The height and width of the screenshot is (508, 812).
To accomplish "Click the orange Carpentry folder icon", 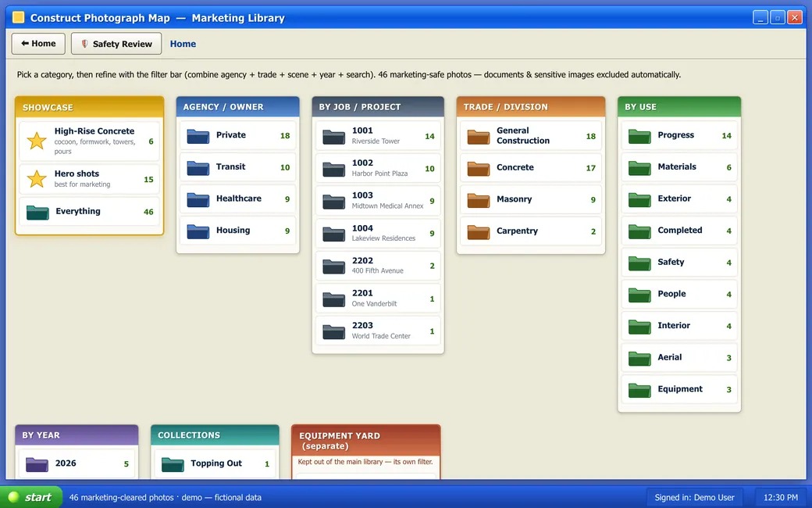I will (x=478, y=231).
